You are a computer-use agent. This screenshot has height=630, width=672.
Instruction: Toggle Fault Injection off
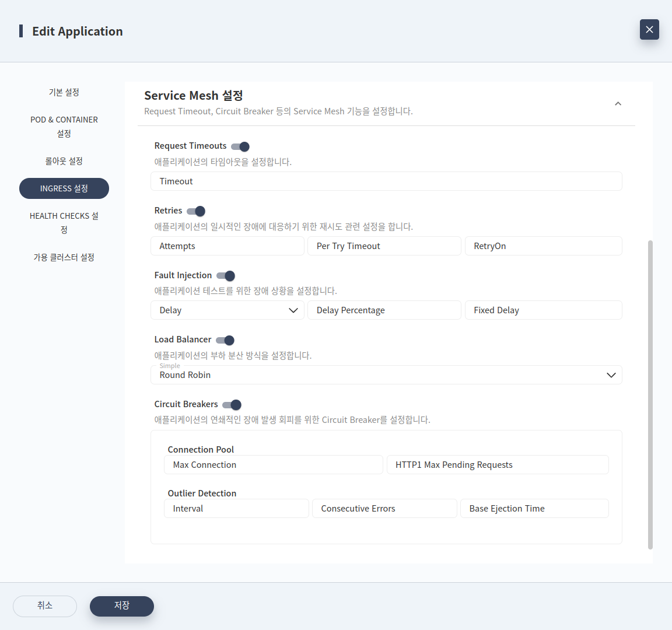click(225, 275)
